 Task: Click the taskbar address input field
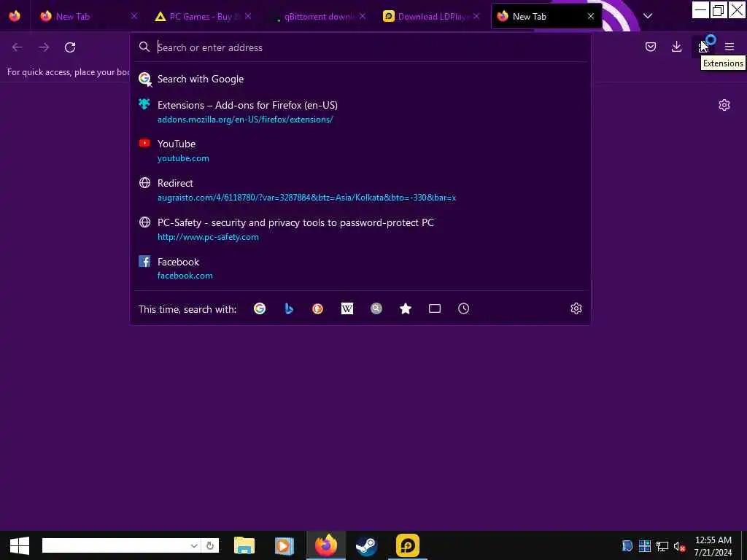116,545
